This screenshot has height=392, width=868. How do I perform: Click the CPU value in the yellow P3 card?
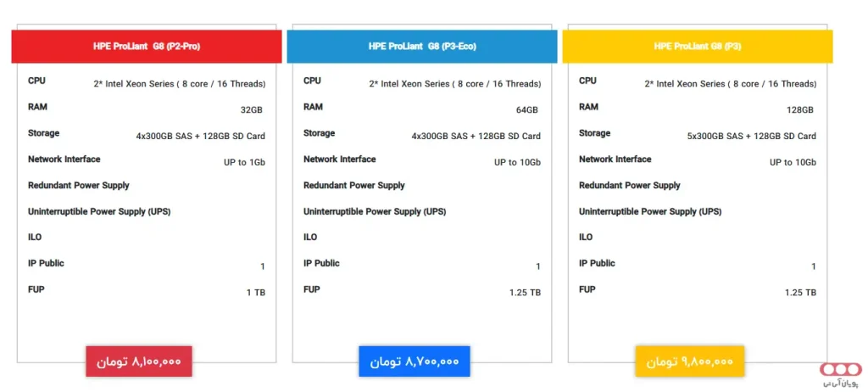coord(731,84)
